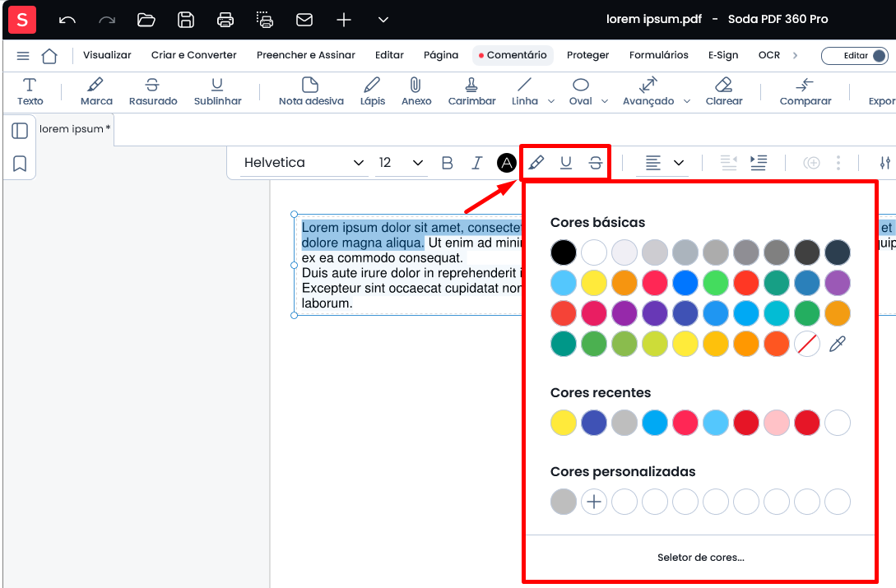Add a Nota adesiva sticky note
This screenshot has width=896, height=588.
pyautogui.click(x=311, y=92)
